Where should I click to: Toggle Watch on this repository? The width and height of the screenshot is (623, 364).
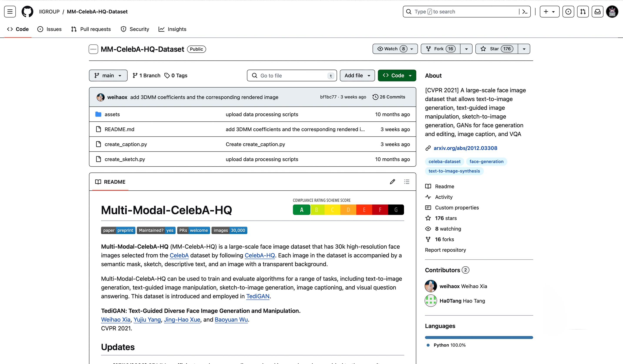[x=395, y=49]
